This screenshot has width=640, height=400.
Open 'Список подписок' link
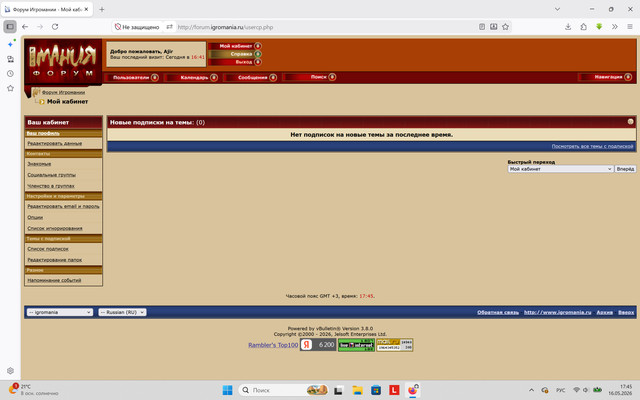(48, 249)
